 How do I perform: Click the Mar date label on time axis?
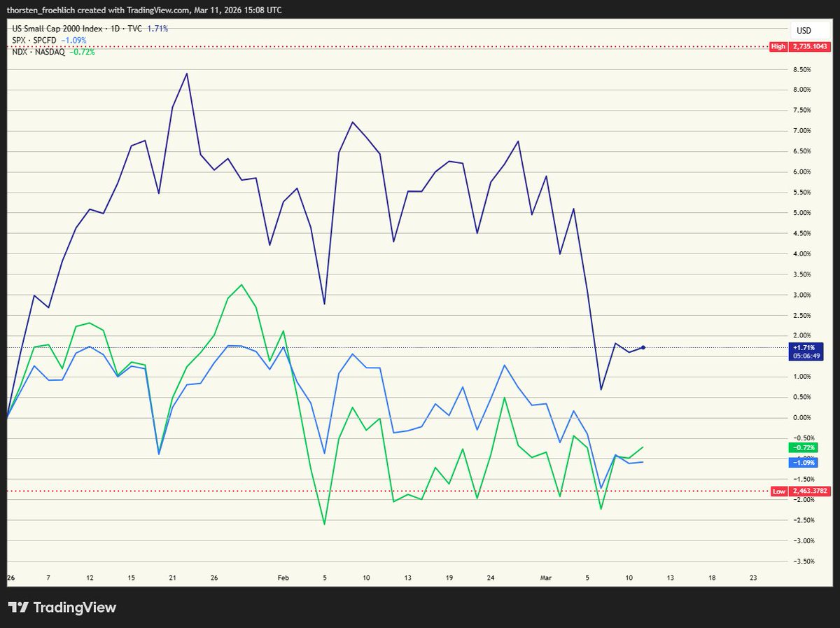click(546, 578)
